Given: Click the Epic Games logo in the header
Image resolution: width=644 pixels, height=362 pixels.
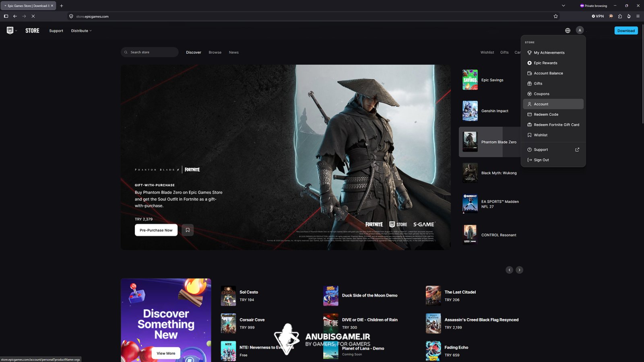Looking at the screenshot, I should [10, 31].
